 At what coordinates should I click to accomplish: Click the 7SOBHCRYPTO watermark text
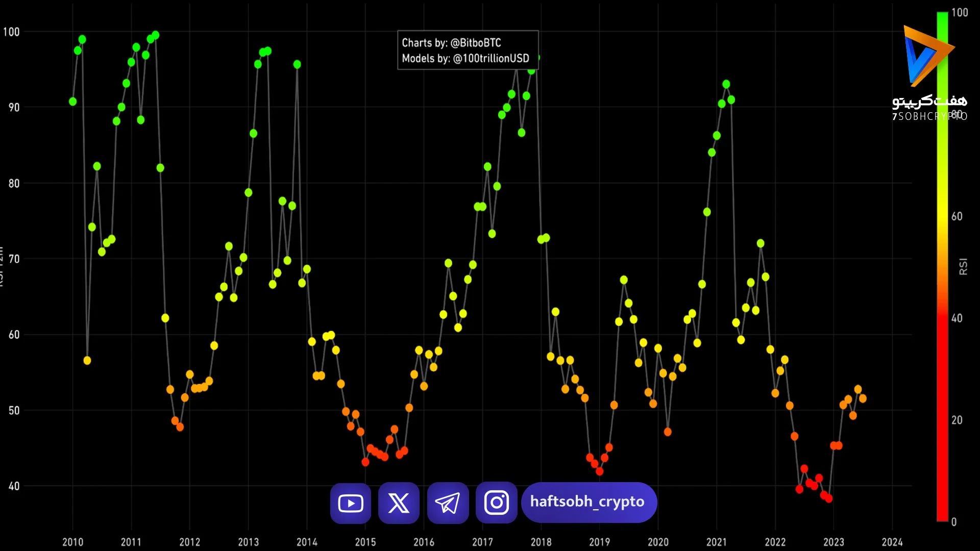tap(929, 116)
